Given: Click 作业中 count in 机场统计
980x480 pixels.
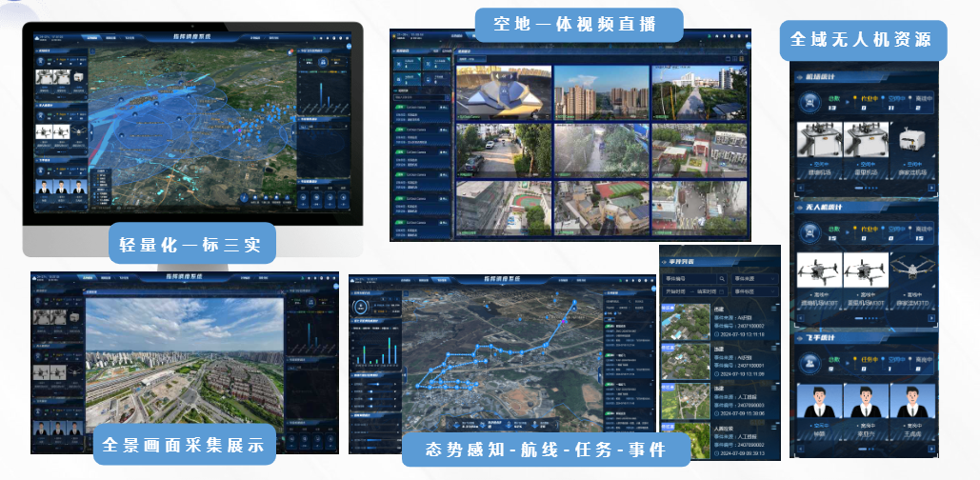Looking at the screenshot, I should click(x=866, y=108).
